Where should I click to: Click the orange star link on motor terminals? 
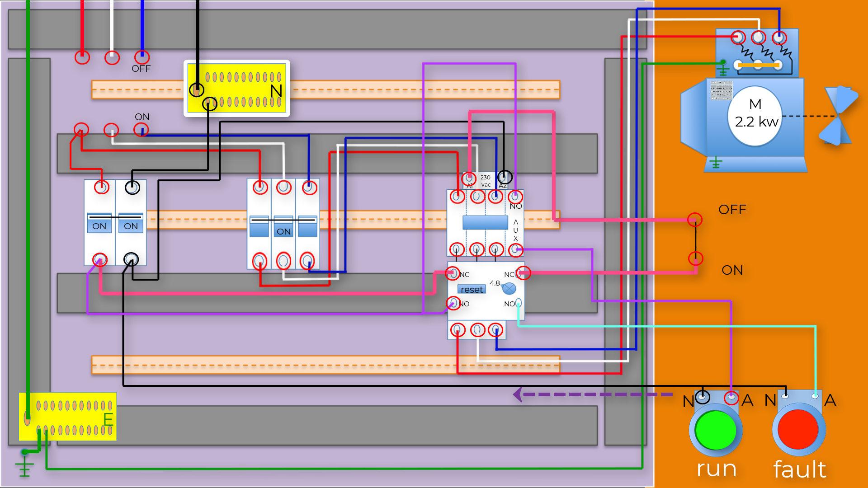click(759, 65)
